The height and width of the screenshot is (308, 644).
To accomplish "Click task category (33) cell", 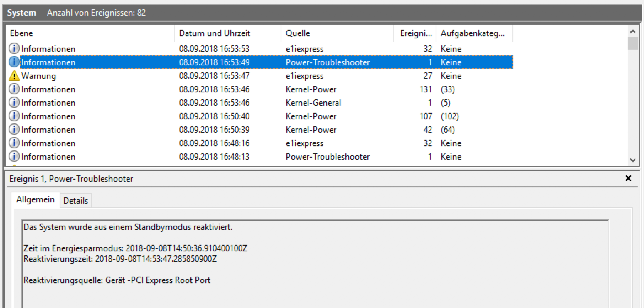I will click(x=448, y=89).
